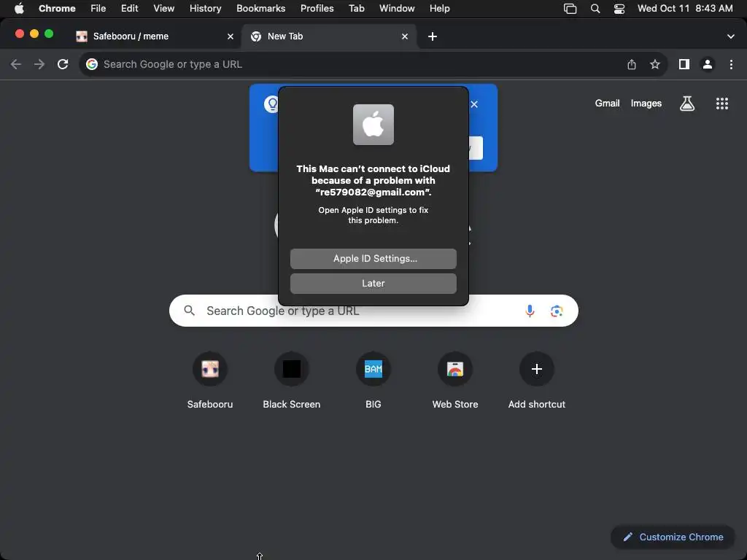Share this page via share icon
The height and width of the screenshot is (560, 747).
pos(631,64)
